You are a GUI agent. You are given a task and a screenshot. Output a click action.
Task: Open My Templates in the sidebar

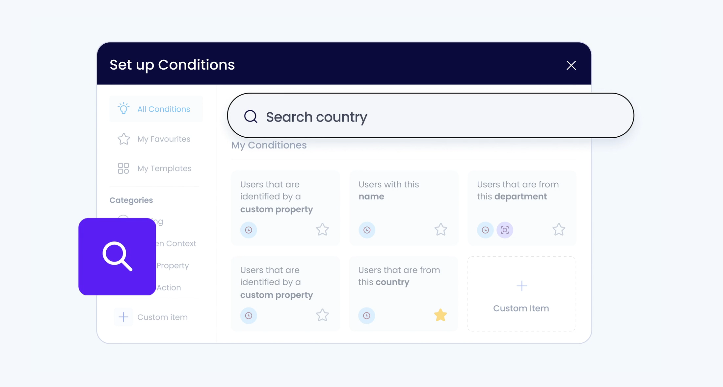[154, 168]
